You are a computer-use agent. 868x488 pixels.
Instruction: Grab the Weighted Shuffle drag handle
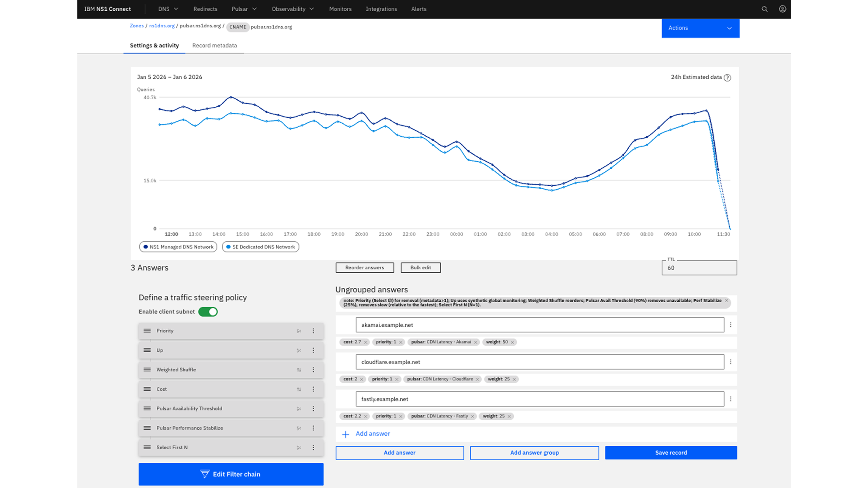pos(147,369)
